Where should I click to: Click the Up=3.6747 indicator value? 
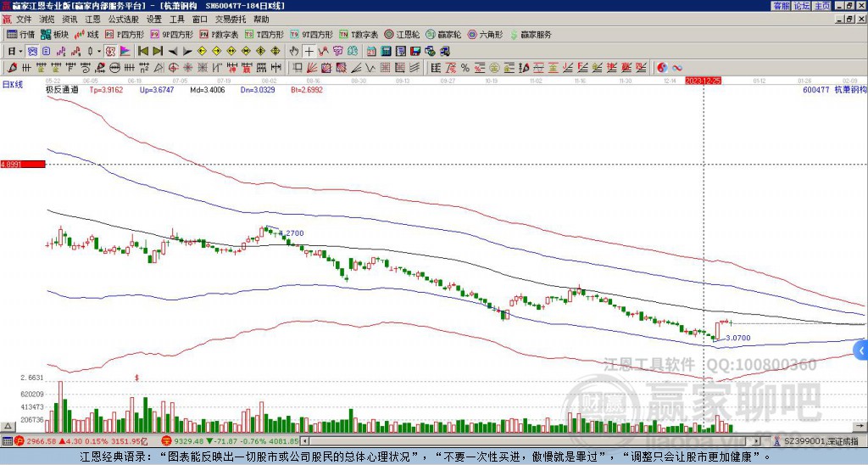157,89
